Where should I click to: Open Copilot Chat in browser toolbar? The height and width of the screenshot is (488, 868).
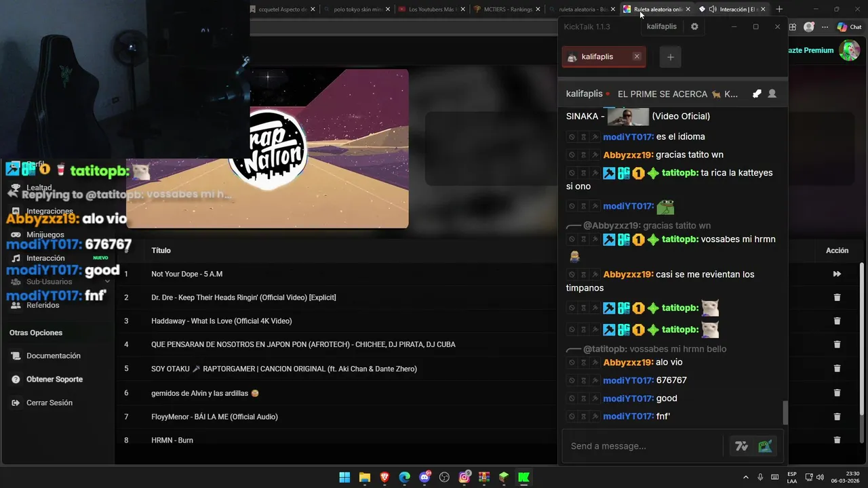pos(848,27)
